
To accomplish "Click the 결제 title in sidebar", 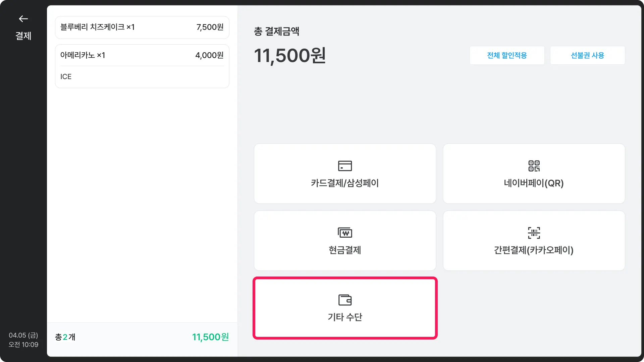I will (x=23, y=36).
